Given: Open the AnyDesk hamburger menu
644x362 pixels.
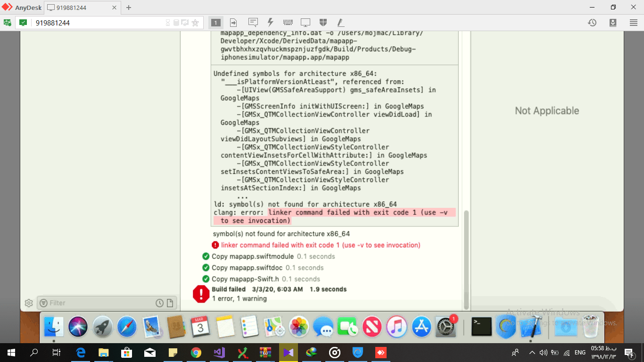Looking at the screenshot, I should (x=632, y=22).
